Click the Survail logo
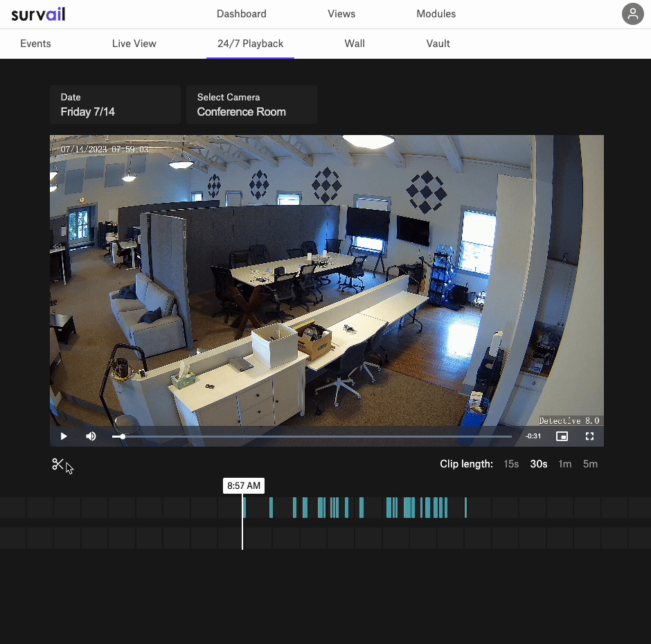 click(x=38, y=14)
